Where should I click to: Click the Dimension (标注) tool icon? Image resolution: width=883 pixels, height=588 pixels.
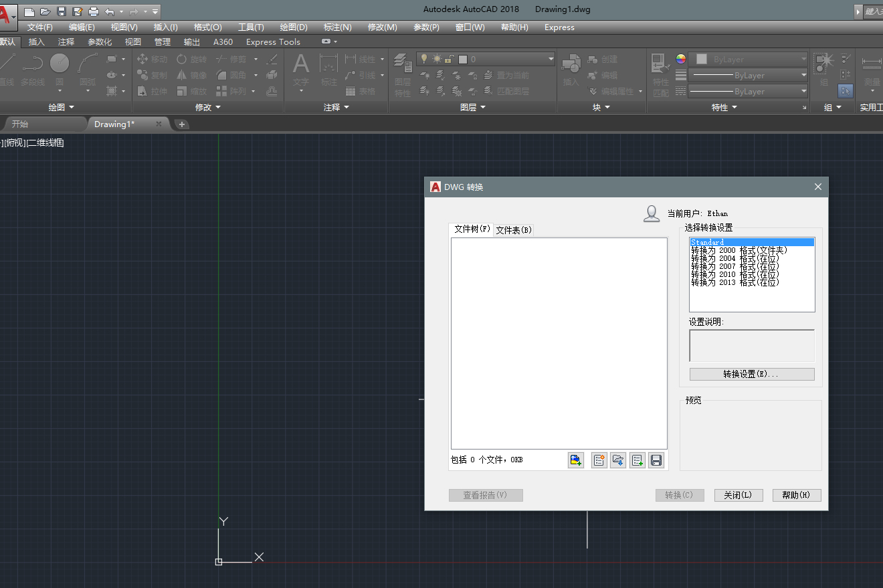[328, 64]
